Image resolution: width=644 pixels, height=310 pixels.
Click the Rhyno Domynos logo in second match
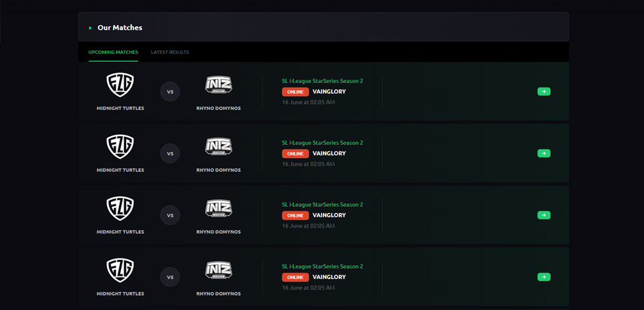click(218, 147)
